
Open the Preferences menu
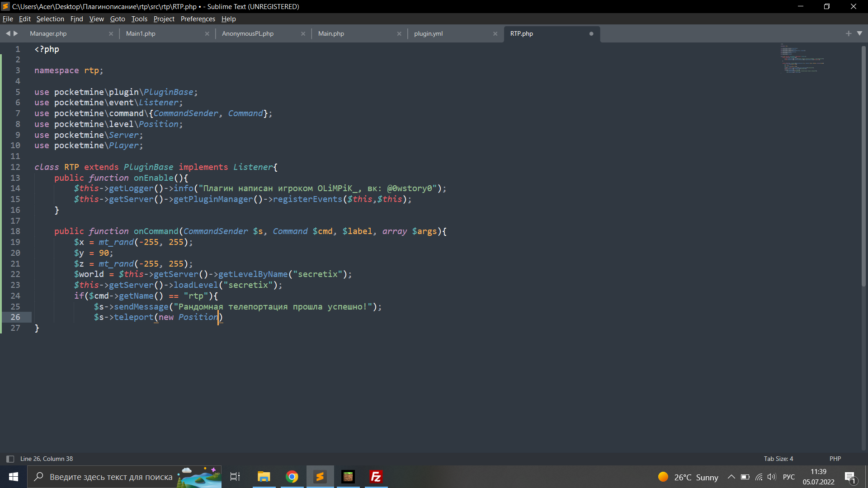point(198,19)
